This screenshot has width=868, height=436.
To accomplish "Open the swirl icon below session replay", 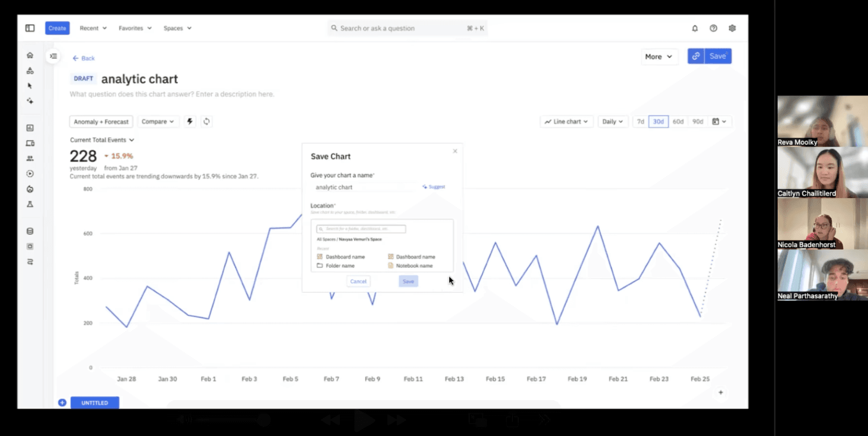I will (x=30, y=189).
